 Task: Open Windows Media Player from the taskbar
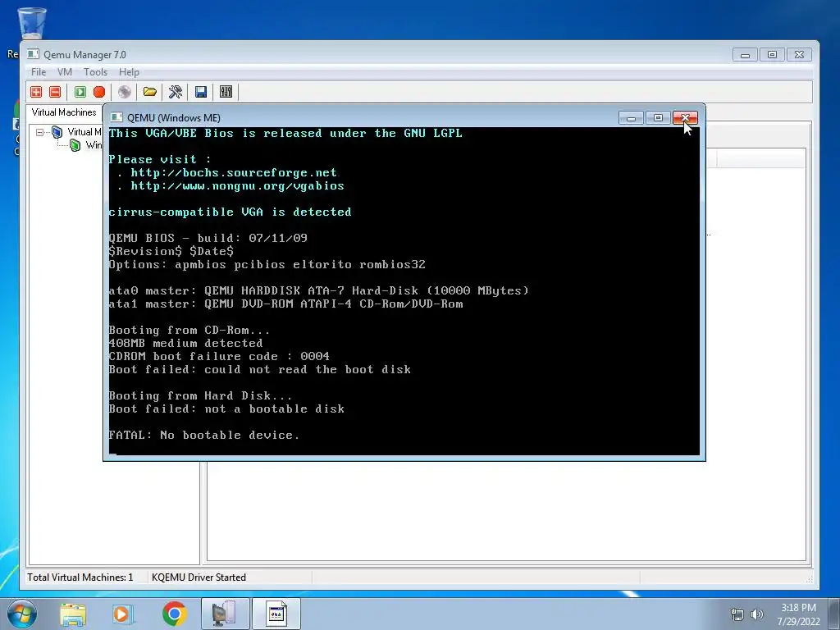coord(122,614)
